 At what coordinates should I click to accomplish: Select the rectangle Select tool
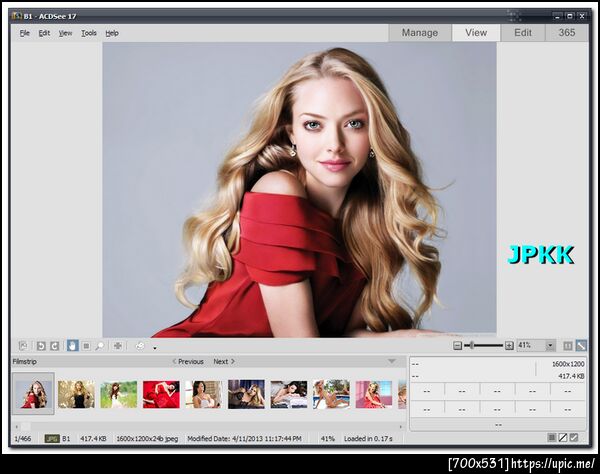click(86, 346)
